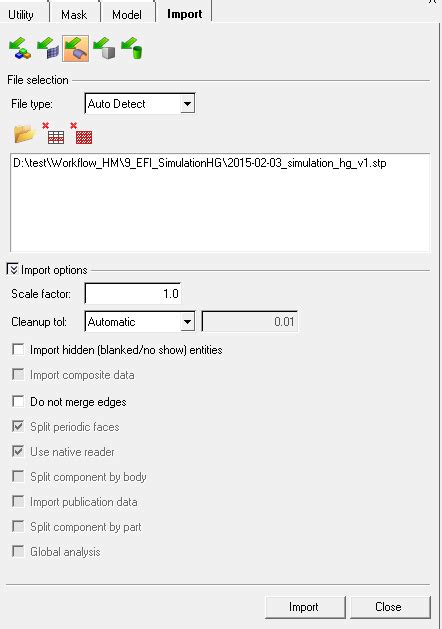Image resolution: width=442 pixels, height=629 pixels.
Task: Select the Import Connectors gray cube icon
Action: pos(104,49)
